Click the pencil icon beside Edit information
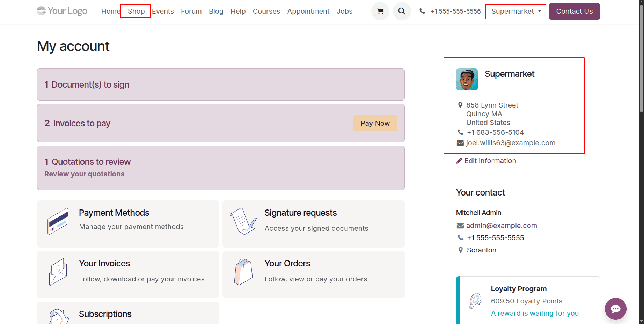 (x=459, y=161)
